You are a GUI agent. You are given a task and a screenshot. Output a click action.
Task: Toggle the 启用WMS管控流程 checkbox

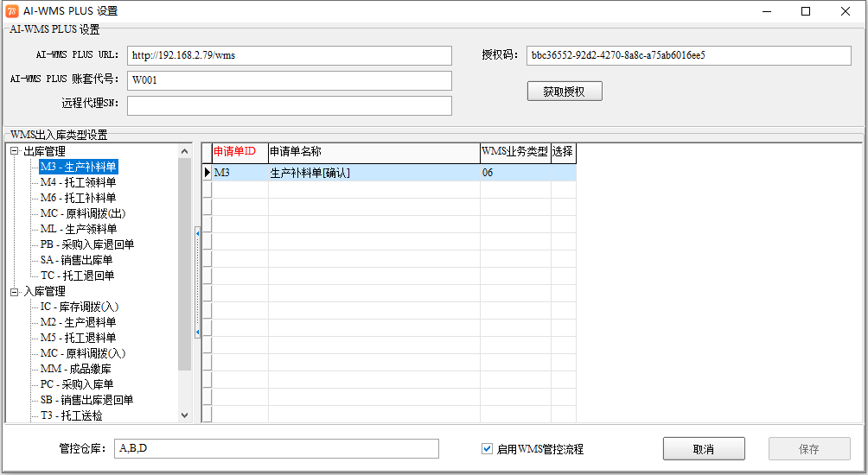pos(487,449)
